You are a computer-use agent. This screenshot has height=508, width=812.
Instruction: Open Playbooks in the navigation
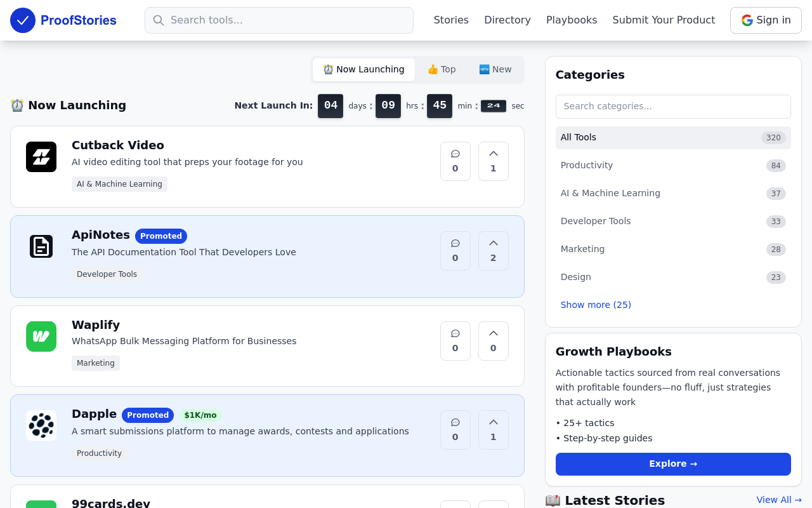572,20
